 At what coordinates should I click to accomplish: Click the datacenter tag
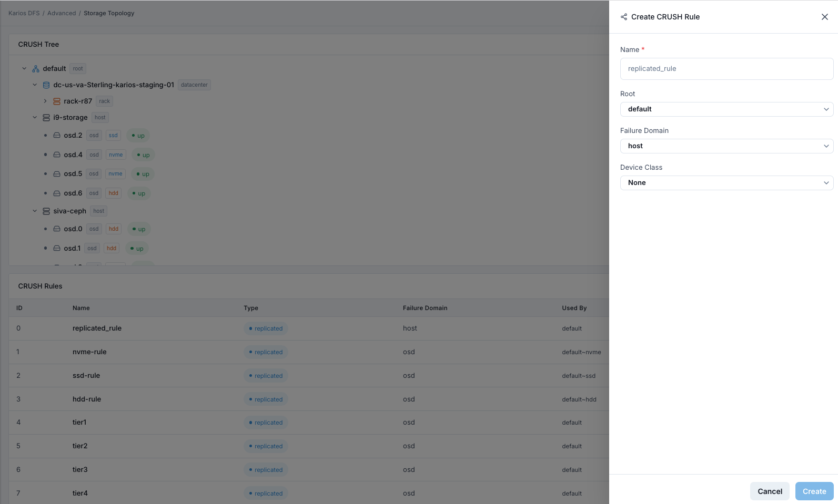[x=194, y=85]
